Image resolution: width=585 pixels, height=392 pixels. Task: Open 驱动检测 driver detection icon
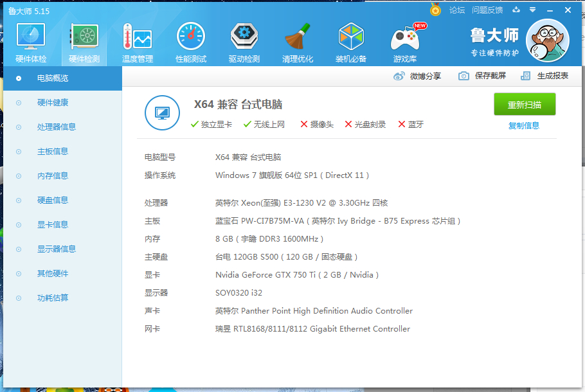tap(244, 42)
